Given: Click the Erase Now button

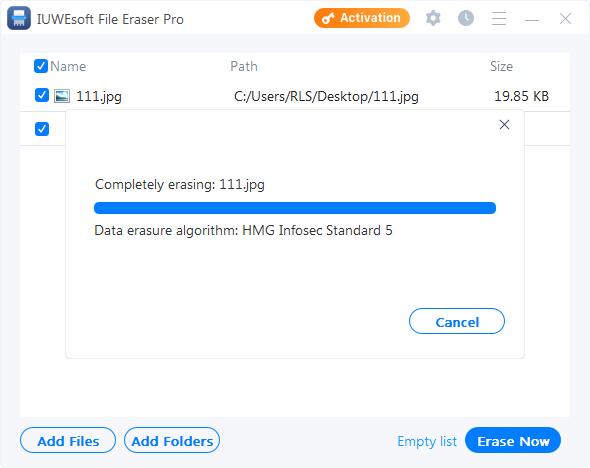Looking at the screenshot, I should click(513, 440).
